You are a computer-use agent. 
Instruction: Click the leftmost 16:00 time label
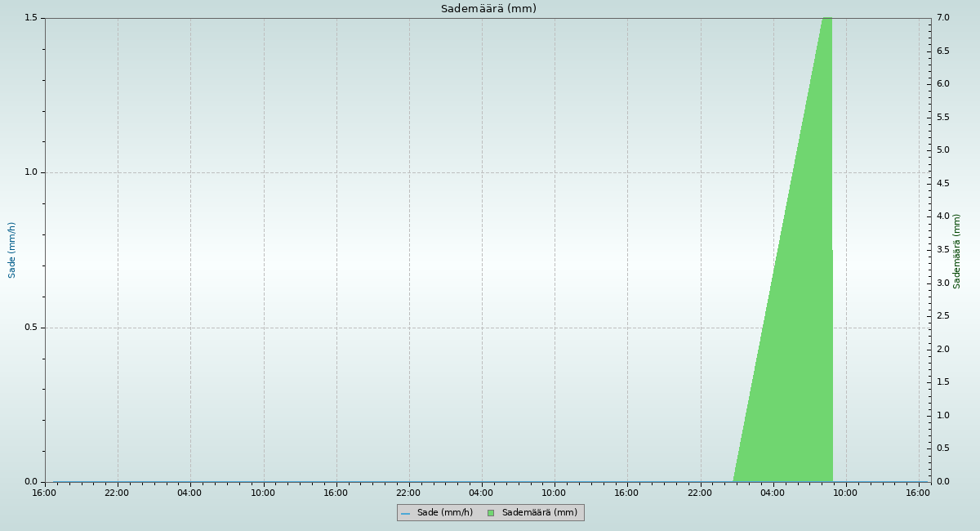pyautogui.click(x=44, y=493)
